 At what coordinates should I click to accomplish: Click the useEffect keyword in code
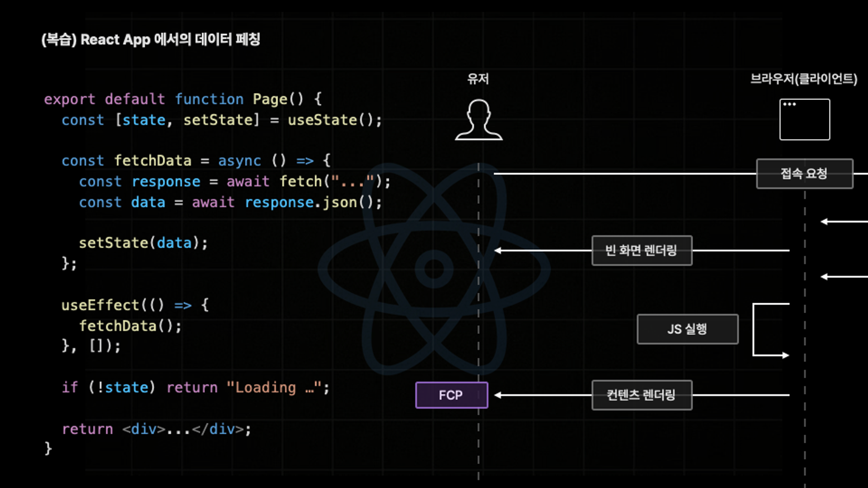coord(100,305)
